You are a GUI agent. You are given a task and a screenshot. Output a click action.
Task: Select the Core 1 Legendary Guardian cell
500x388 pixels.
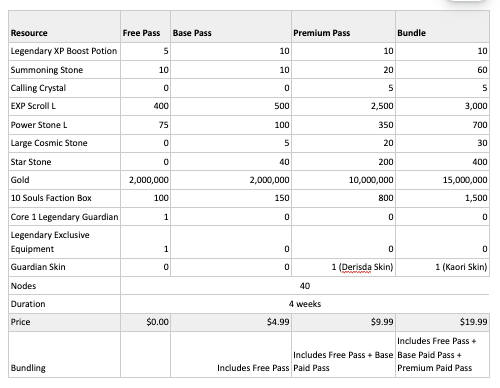[x=64, y=217]
